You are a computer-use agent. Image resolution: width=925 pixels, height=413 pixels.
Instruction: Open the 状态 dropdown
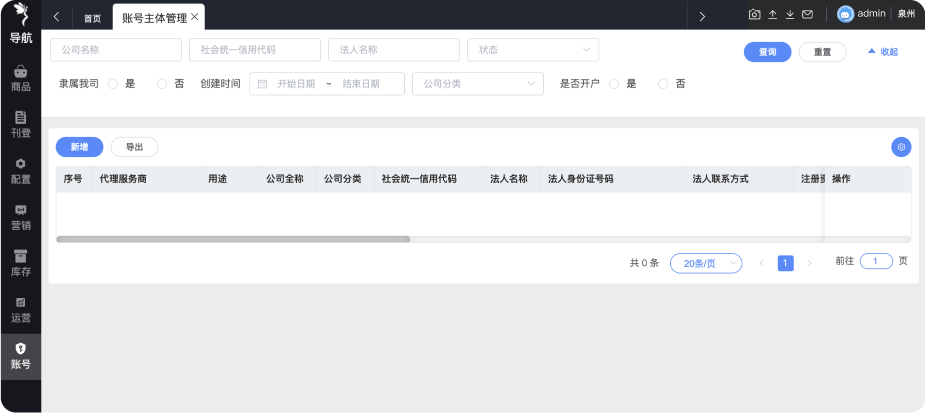(533, 50)
